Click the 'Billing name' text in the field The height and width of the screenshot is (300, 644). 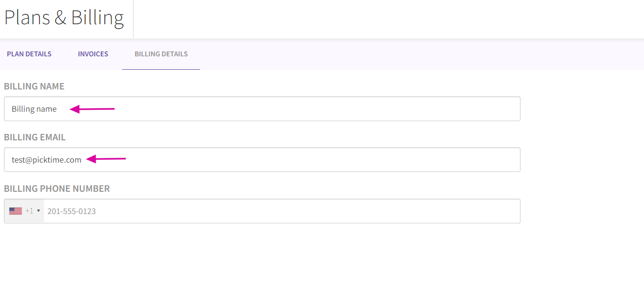click(x=34, y=109)
